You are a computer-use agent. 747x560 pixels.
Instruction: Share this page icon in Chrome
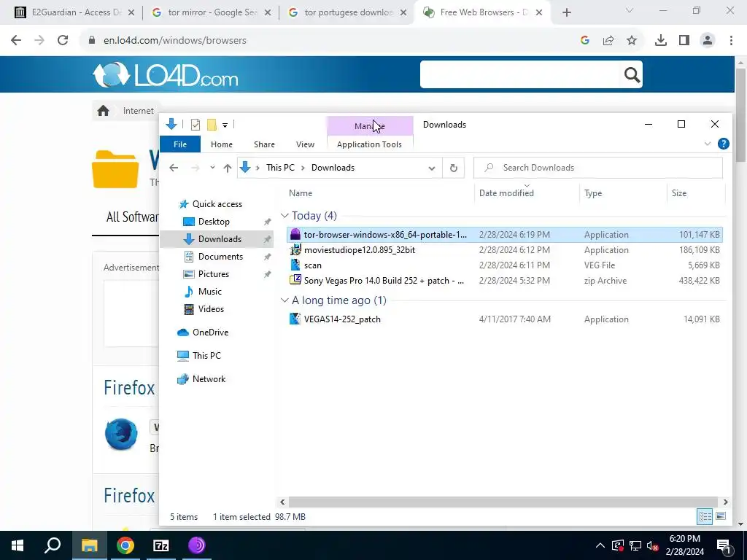coord(608,41)
